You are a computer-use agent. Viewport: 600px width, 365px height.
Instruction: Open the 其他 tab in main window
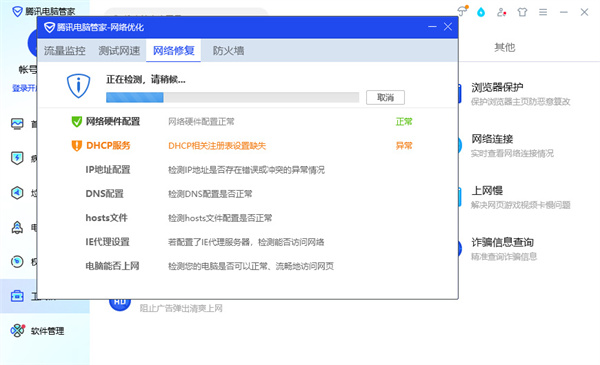point(504,47)
